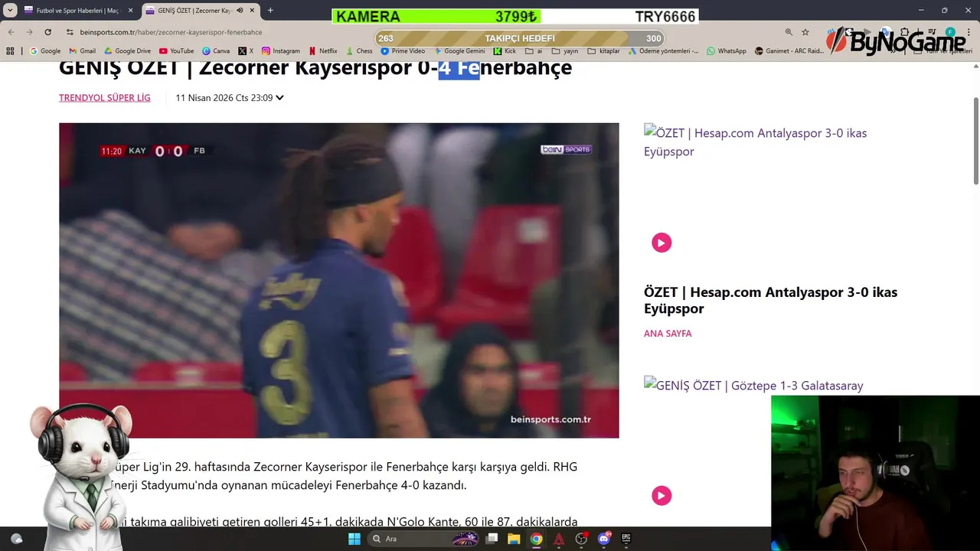
Task: Open the X bookmark
Action: [x=246, y=51]
